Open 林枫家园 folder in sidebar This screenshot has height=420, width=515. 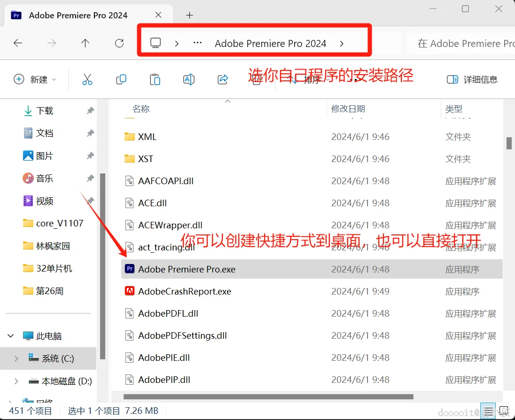pyautogui.click(x=47, y=246)
